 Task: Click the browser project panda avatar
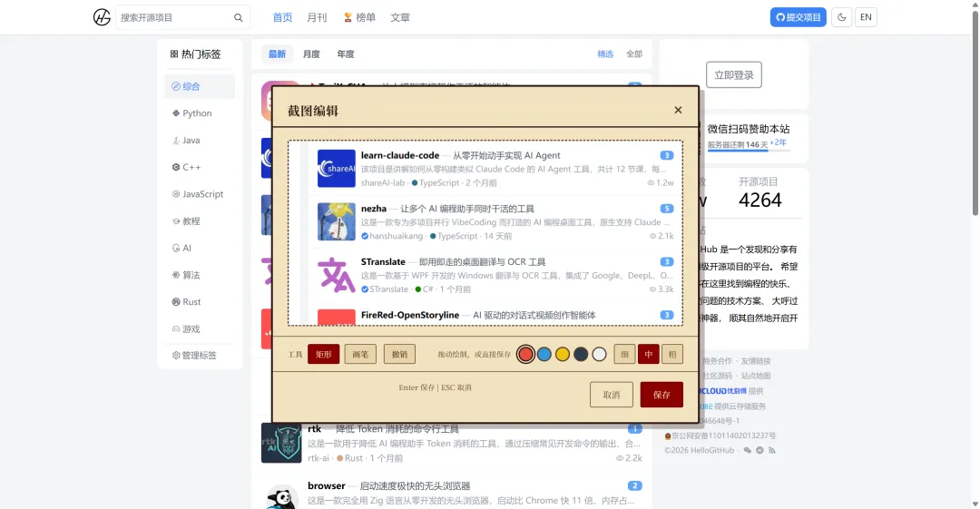281,497
